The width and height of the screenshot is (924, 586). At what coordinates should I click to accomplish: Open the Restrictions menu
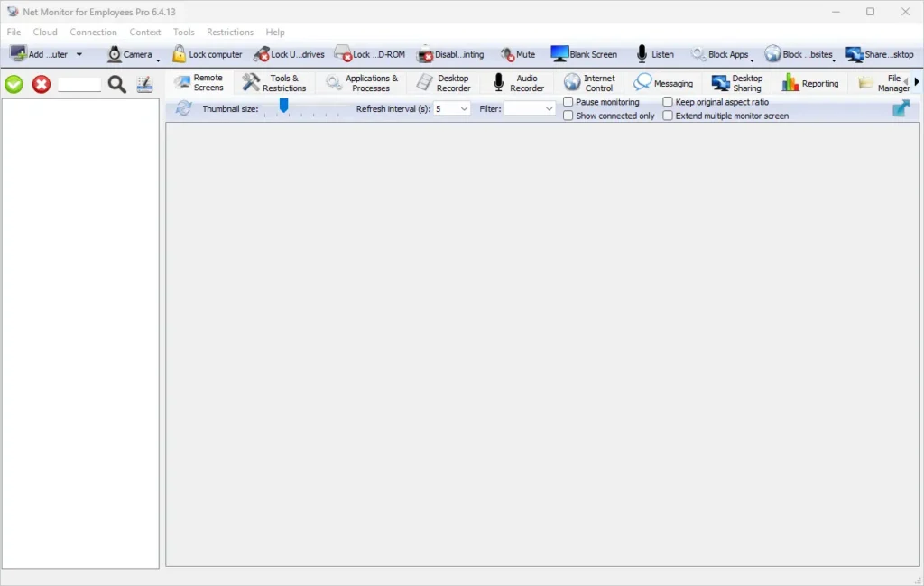pyautogui.click(x=229, y=32)
